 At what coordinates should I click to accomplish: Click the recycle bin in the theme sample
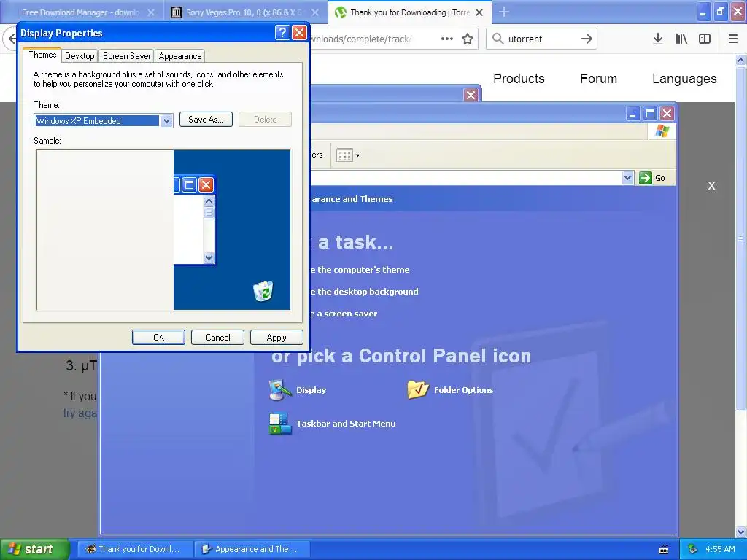point(263,291)
